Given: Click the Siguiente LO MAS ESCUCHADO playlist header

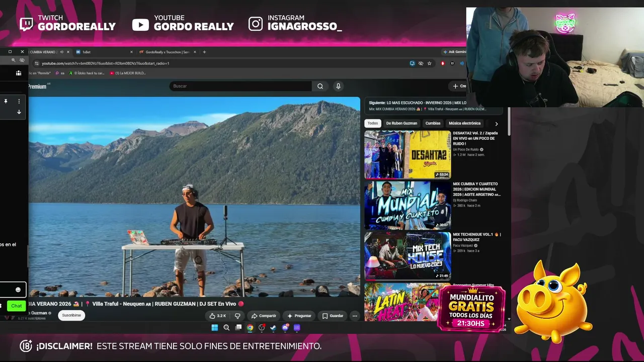Looking at the screenshot, I should coord(418,103).
